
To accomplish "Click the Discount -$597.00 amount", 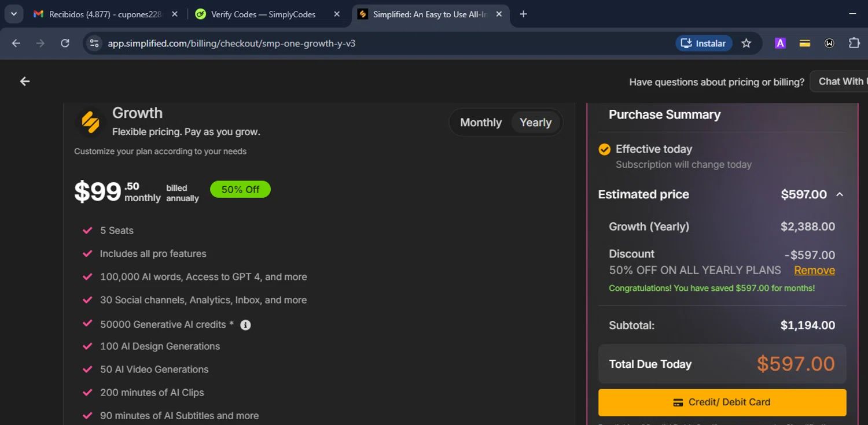I will click(810, 255).
